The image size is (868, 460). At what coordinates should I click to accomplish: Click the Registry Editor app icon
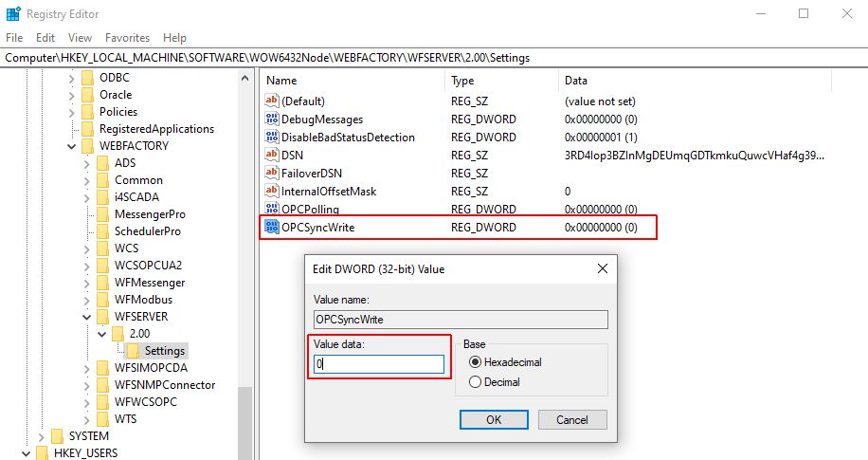point(13,14)
